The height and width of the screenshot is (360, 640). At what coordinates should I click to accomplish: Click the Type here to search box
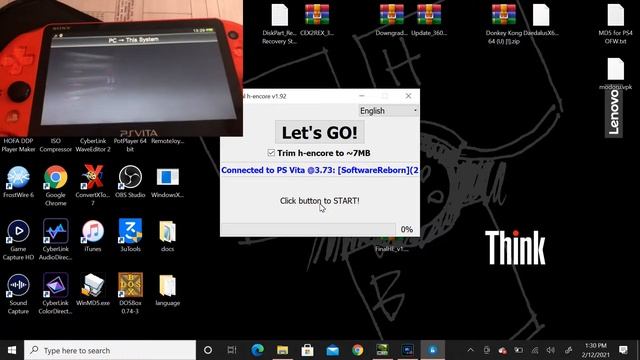(110, 350)
